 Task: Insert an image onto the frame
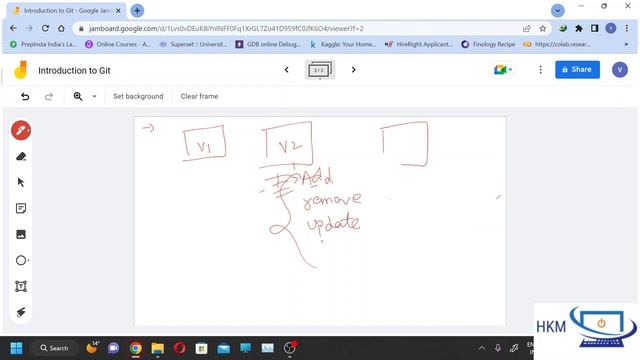pos(21,234)
